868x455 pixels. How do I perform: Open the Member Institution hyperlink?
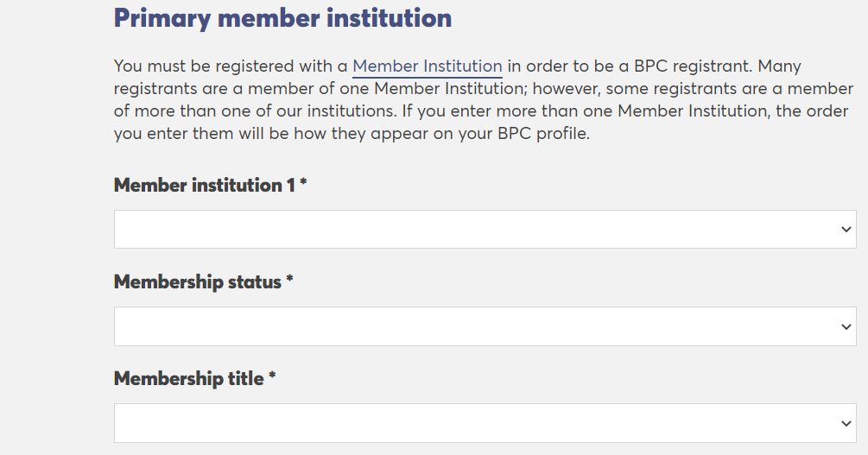point(428,66)
